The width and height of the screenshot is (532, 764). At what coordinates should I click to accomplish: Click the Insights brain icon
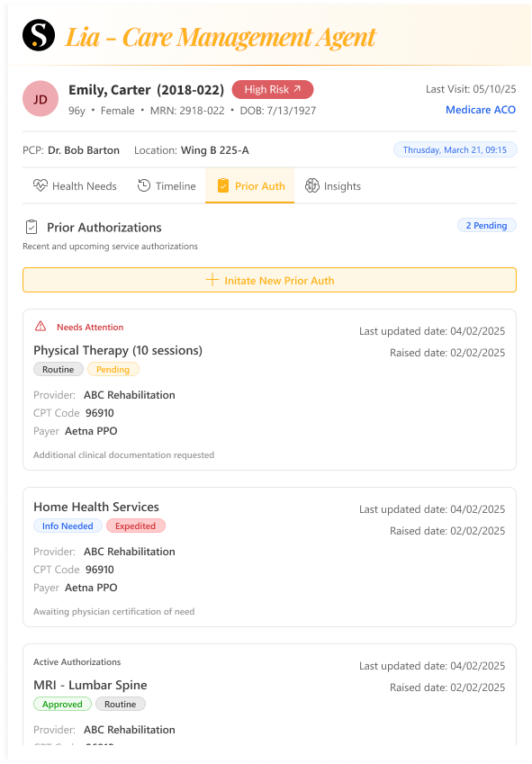point(312,185)
